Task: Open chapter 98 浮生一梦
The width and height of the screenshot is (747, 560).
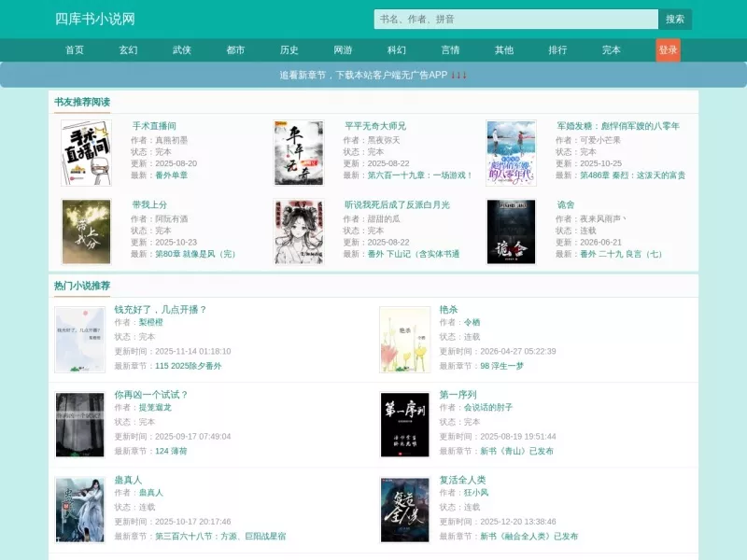Action: (x=501, y=366)
